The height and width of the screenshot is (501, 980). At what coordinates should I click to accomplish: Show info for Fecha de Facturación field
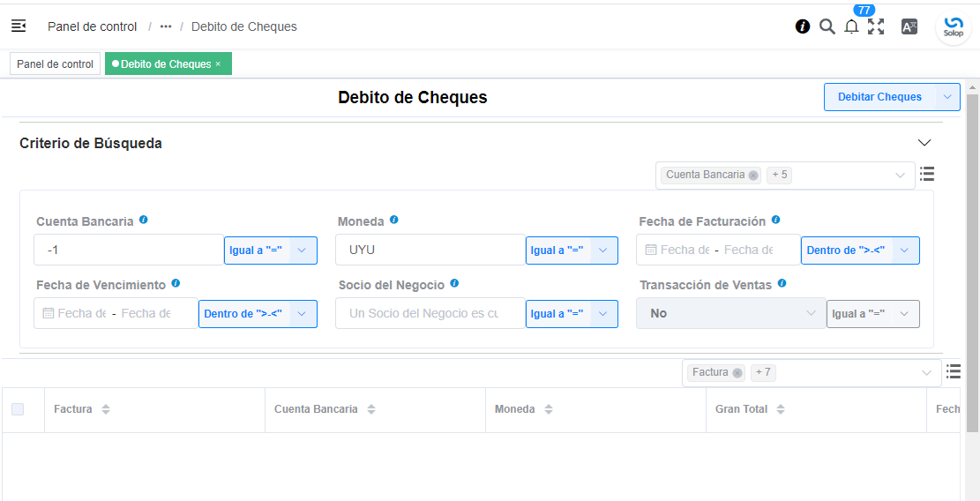[x=775, y=220]
